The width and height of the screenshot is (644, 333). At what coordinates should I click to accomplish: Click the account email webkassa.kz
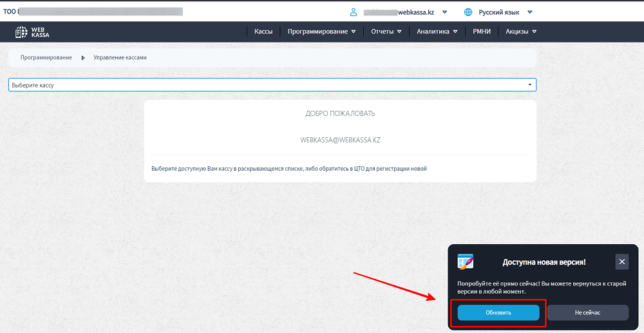coord(399,12)
